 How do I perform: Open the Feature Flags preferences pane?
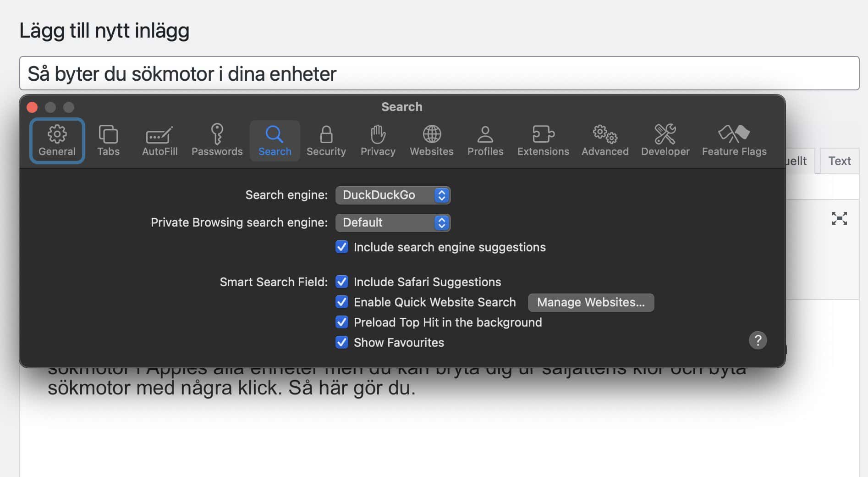tap(734, 141)
